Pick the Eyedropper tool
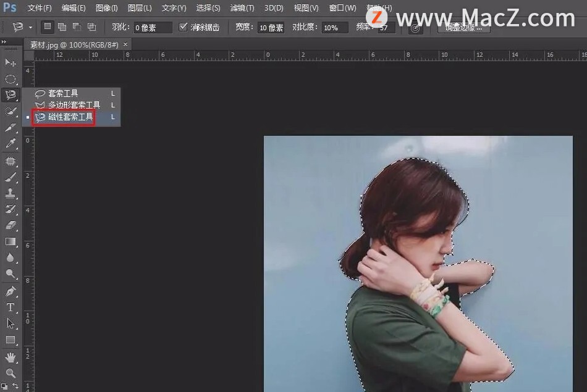This screenshot has width=587, height=392. (11, 144)
